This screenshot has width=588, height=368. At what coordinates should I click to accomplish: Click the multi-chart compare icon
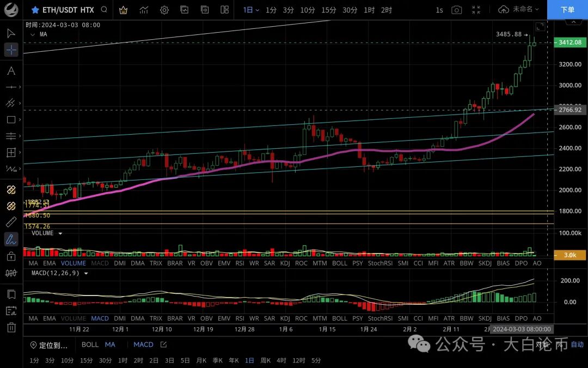point(205,10)
